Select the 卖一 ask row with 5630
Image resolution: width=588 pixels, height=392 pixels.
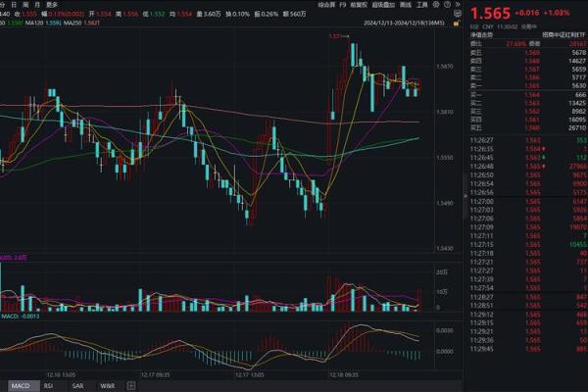tap(528, 85)
